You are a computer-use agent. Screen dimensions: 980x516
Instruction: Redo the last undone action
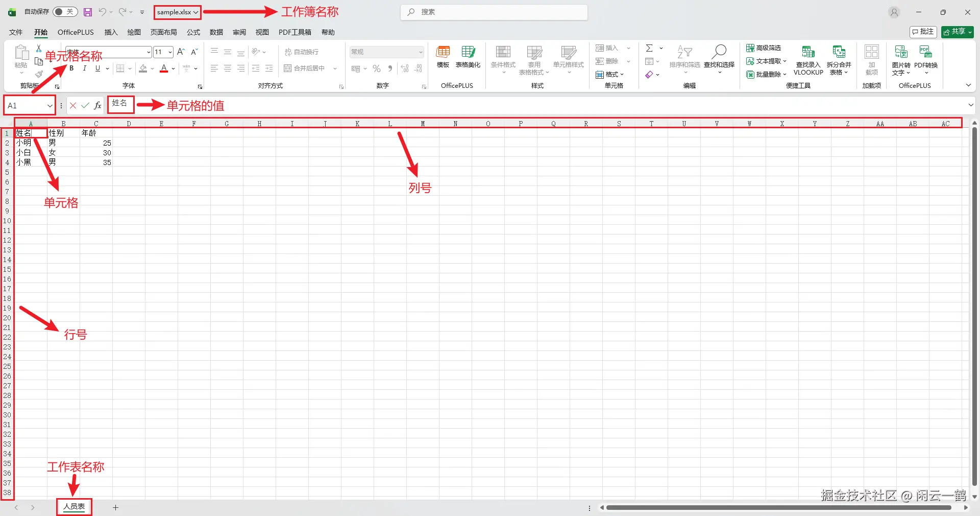122,12
